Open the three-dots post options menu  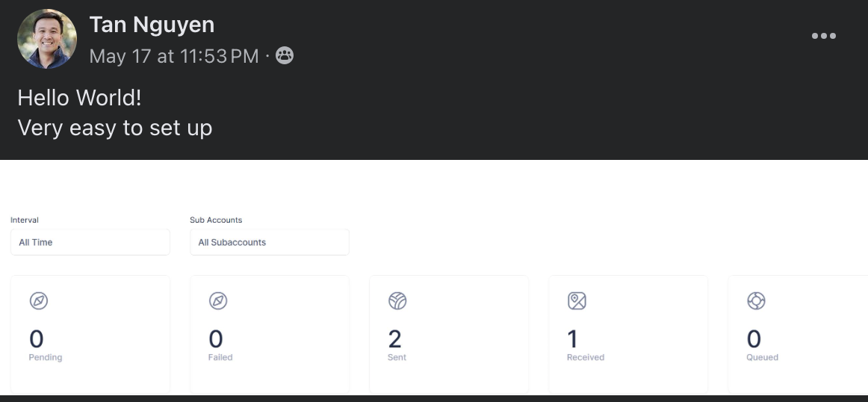tap(823, 36)
